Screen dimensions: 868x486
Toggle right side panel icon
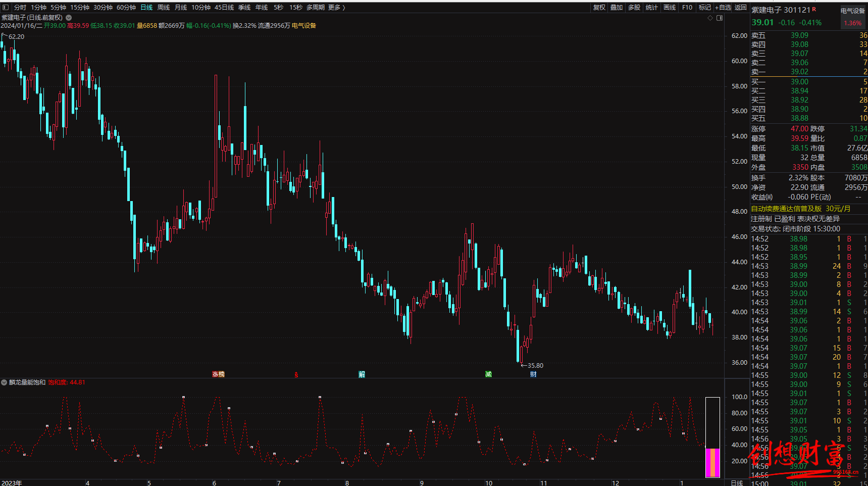pos(720,18)
